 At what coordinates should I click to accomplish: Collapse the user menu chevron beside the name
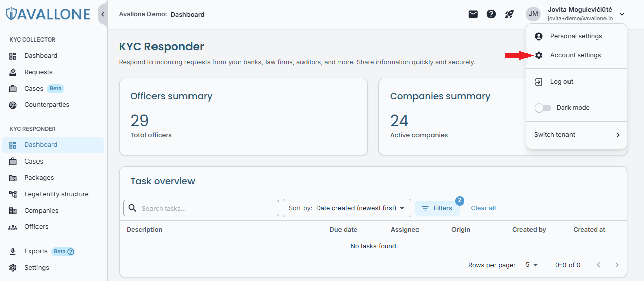622,14
